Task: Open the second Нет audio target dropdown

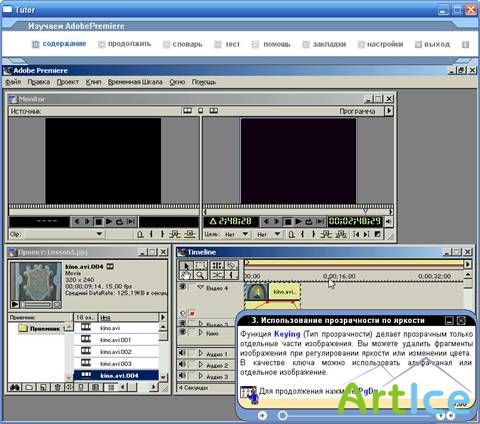Action: tap(277, 234)
